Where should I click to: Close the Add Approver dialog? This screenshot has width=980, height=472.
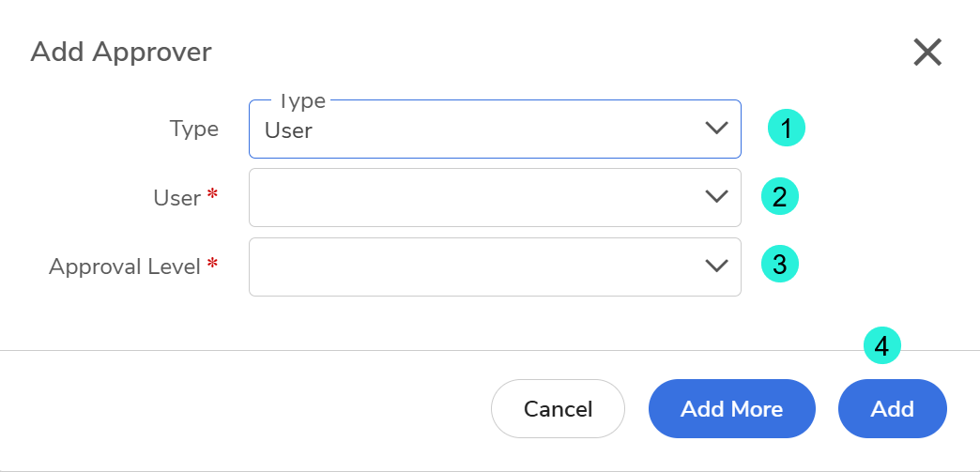pyautogui.click(x=927, y=53)
